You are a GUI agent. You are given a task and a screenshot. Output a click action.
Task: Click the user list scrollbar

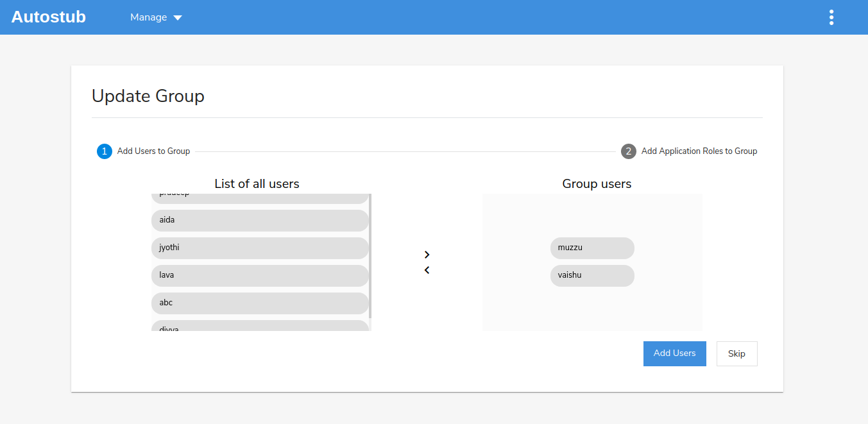point(370,257)
